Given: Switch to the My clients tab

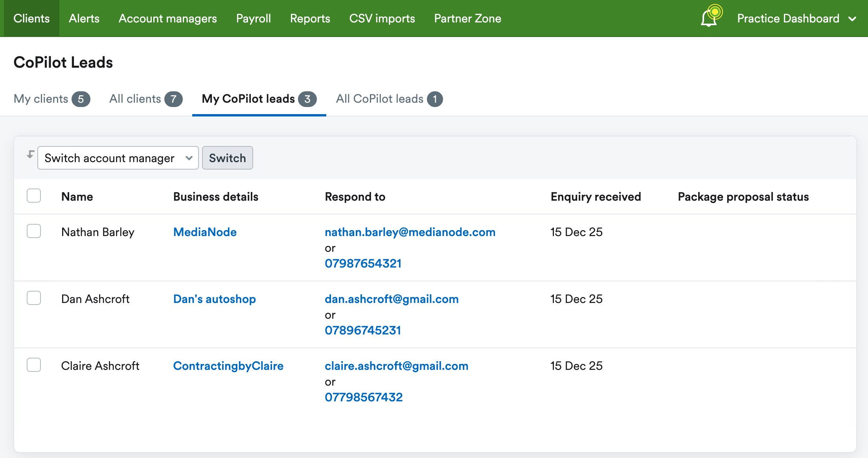Looking at the screenshot, I should 52,99.
